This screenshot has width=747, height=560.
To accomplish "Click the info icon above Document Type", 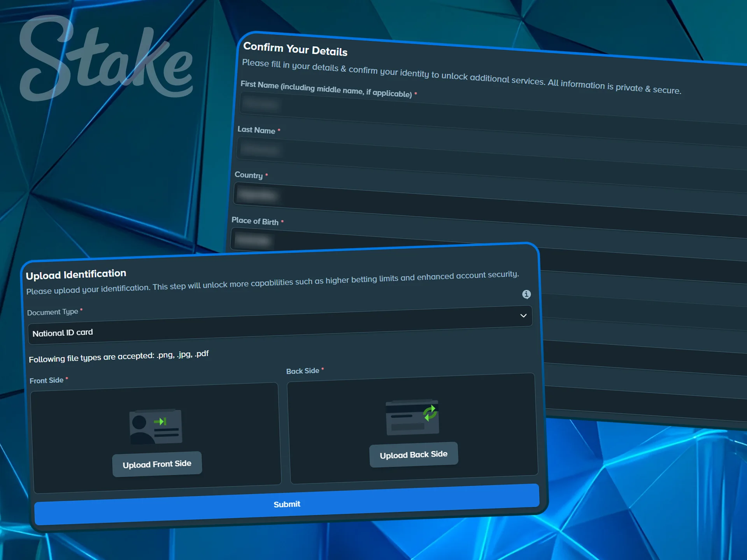I will 526,294.
